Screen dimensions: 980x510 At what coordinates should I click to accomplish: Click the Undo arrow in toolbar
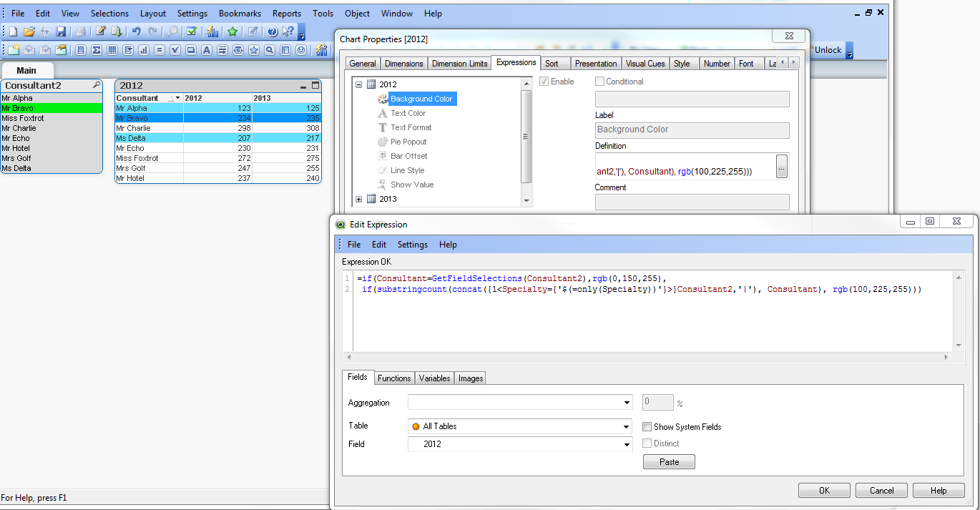[136, 31]
